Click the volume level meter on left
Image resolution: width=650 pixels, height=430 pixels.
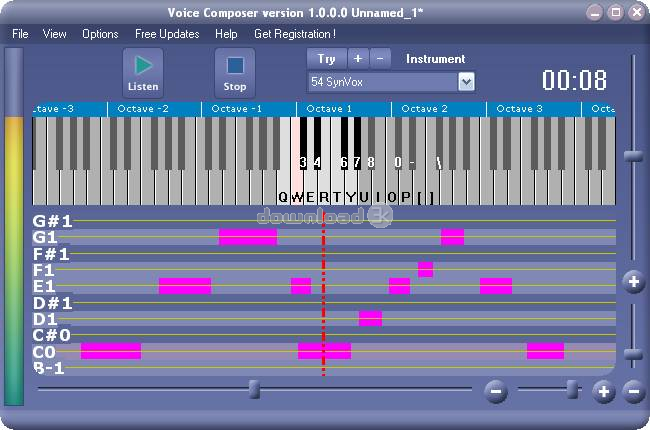(x=14, y=226)
